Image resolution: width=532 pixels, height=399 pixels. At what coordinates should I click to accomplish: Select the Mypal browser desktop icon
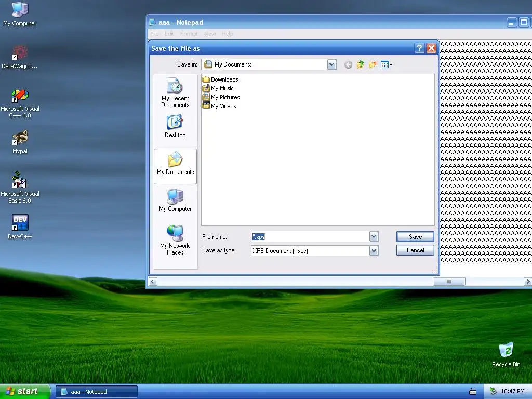pos(20,142)
